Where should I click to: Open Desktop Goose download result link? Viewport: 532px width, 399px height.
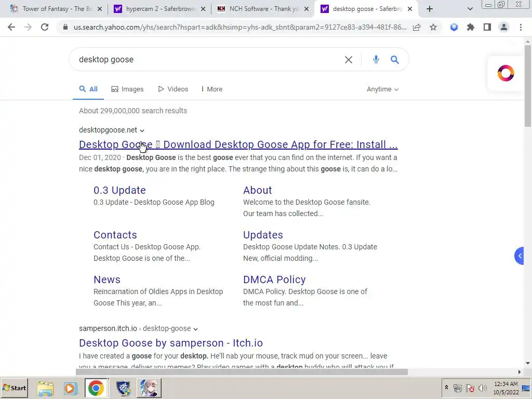point(238,144)
